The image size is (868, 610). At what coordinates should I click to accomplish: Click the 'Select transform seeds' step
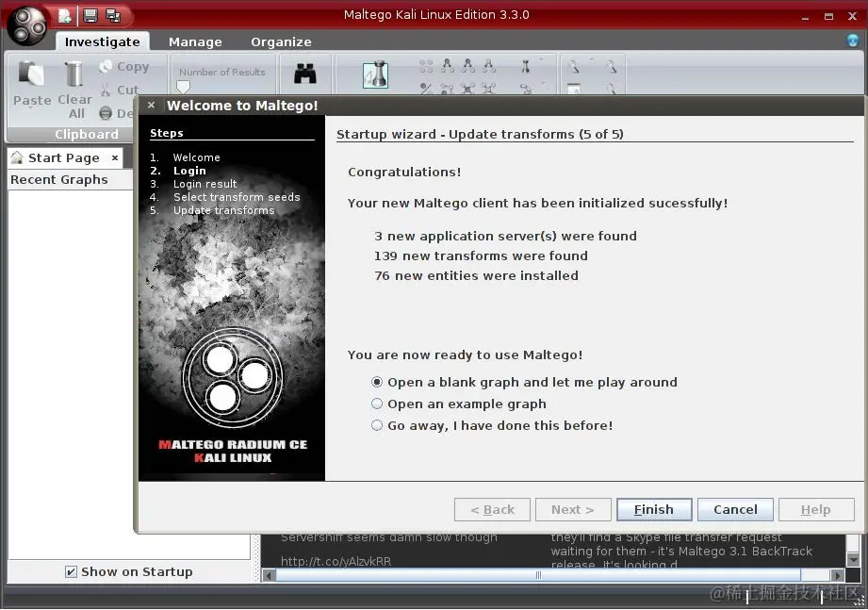click(x=237, y=197)
